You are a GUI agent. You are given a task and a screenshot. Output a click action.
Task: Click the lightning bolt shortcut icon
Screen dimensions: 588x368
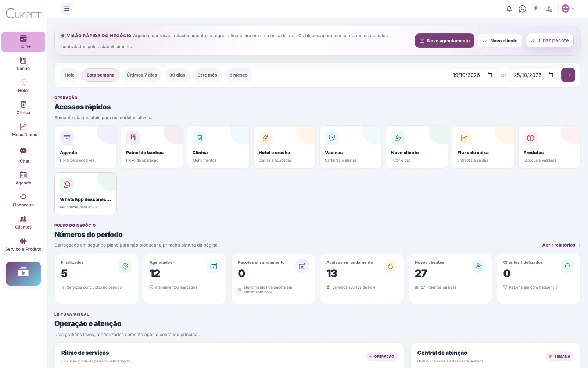point(536,8)
